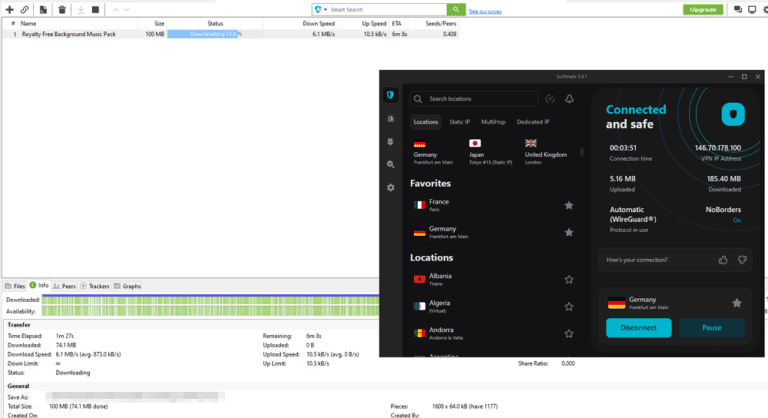Viewport: 768px width, 418px height.
Task: Sort torrents by Down Speed column header
Action: pyautogui.click(x=319, y=22)
